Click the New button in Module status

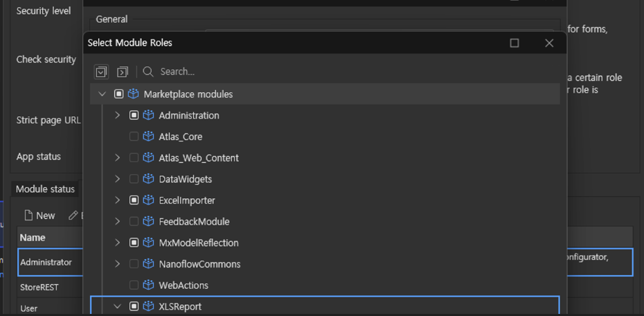[40, 216]
